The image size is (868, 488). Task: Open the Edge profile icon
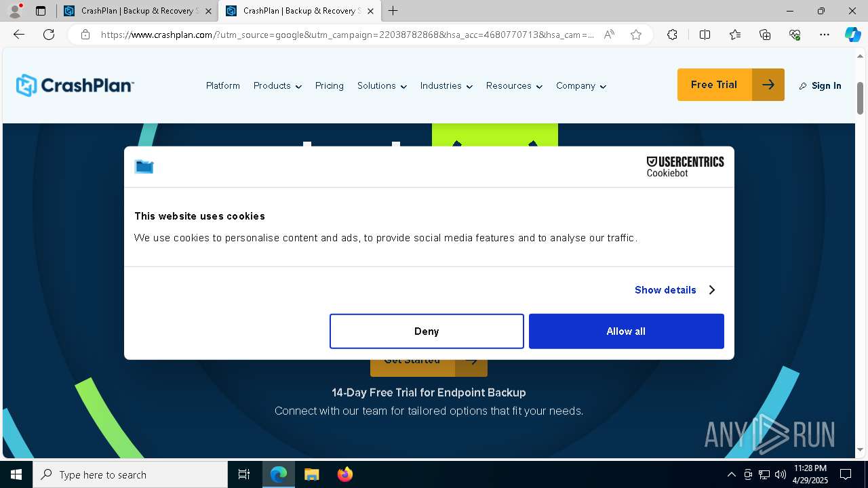point(15,11)
